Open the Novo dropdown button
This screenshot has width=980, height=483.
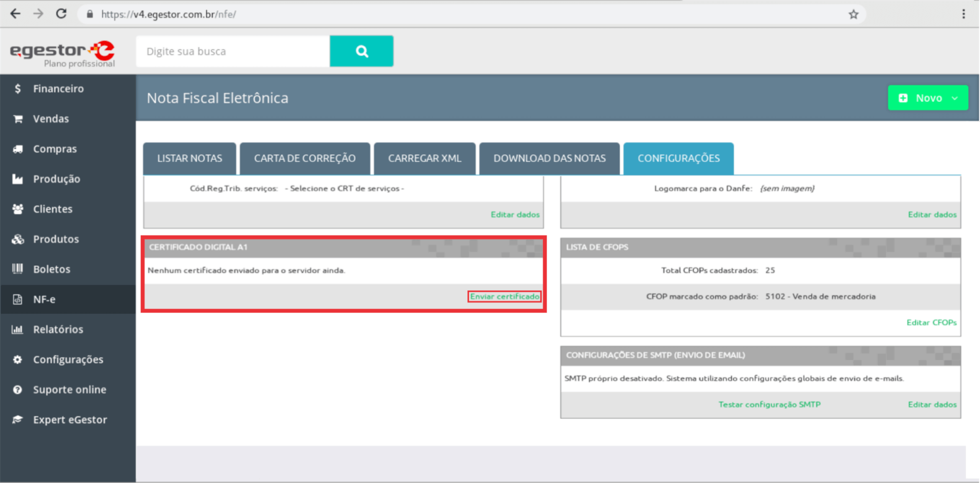point(928,98)
